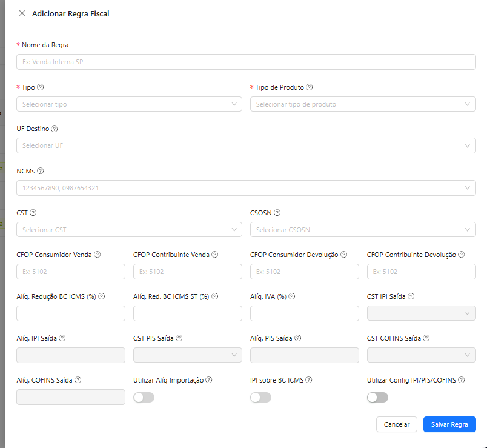Click the Salvar Regra button
This screenshot has height=448, width=487.
449,425
